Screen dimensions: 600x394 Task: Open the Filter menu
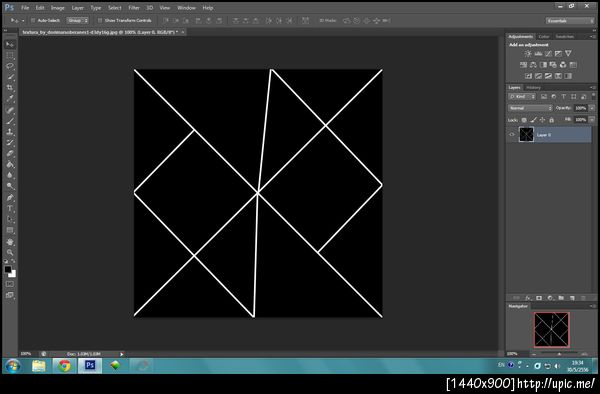tap(134, 8)
